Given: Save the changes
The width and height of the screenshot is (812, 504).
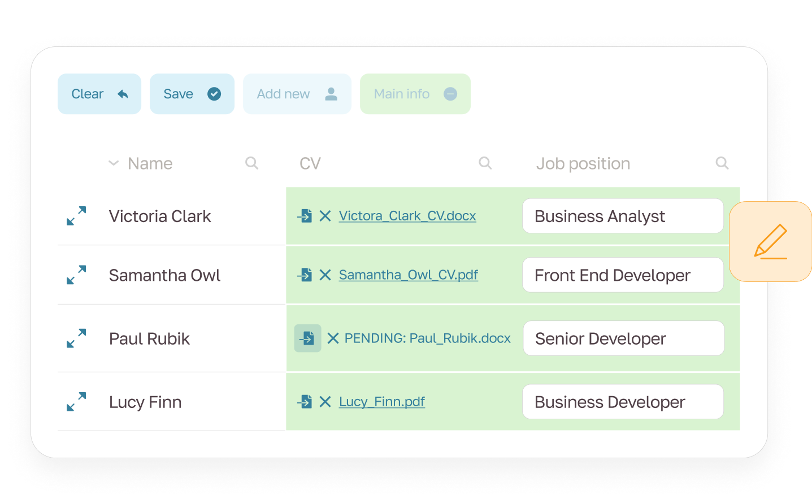Looking at the screenshot, I should click(192, 94).
